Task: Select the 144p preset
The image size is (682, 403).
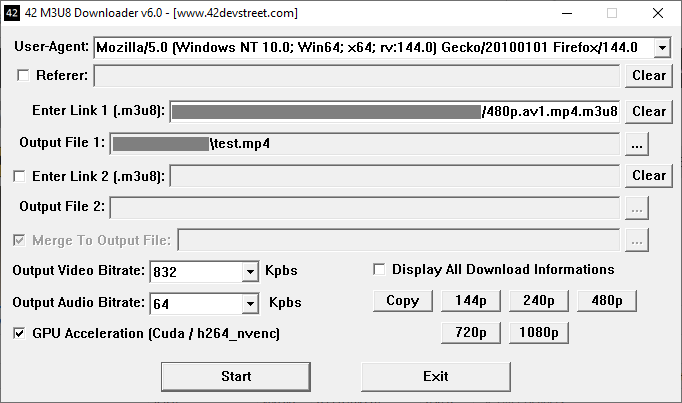Action: (471, 301)
